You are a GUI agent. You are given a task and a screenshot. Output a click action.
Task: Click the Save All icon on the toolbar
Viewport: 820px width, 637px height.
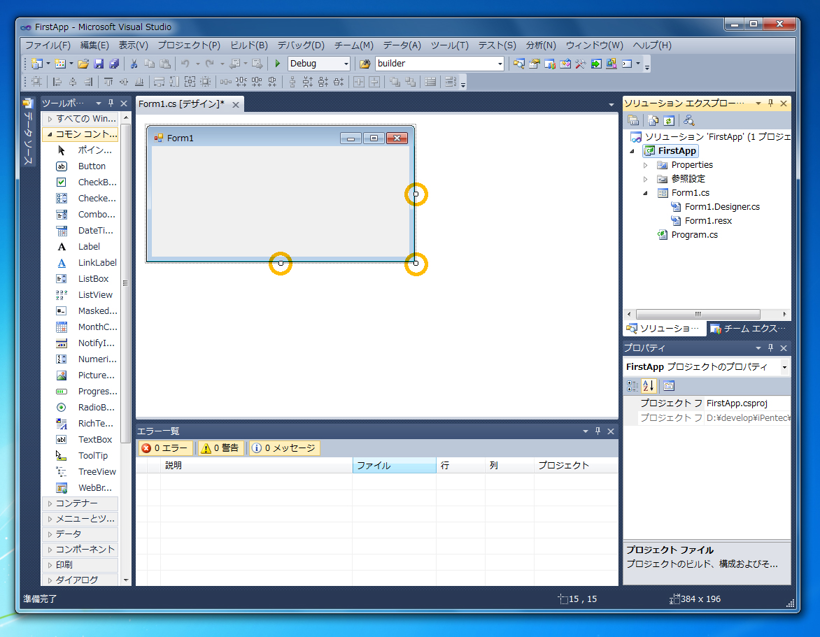point(116,63)
